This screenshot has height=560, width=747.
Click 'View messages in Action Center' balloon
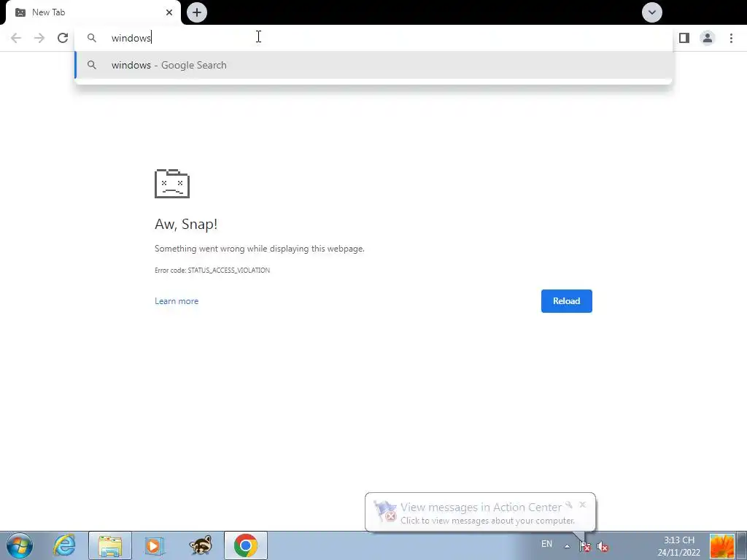coord(480,512)
